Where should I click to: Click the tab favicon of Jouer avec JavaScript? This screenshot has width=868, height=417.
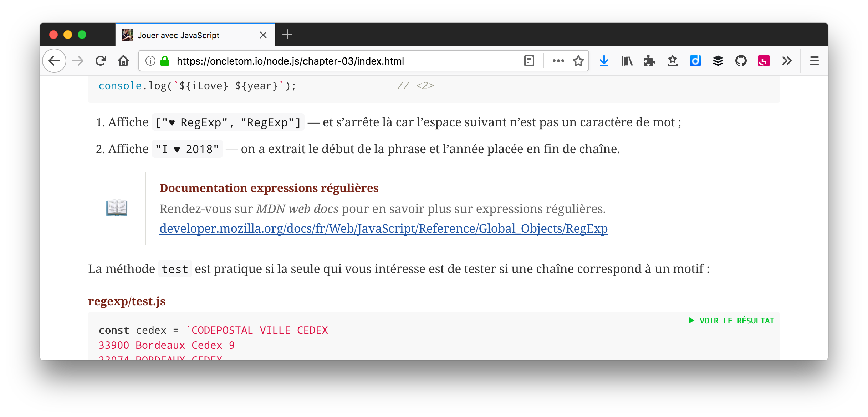click(x=127, y=35)
